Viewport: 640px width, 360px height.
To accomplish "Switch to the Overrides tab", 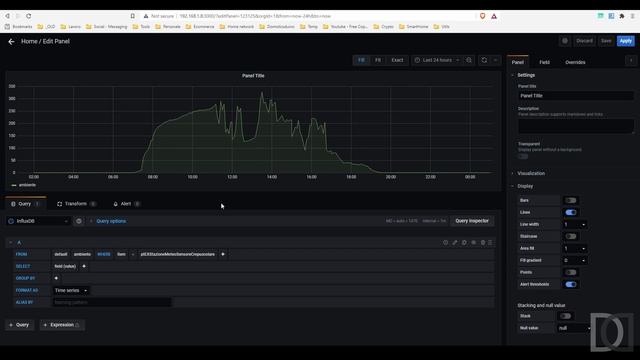I will click(575, 62).
